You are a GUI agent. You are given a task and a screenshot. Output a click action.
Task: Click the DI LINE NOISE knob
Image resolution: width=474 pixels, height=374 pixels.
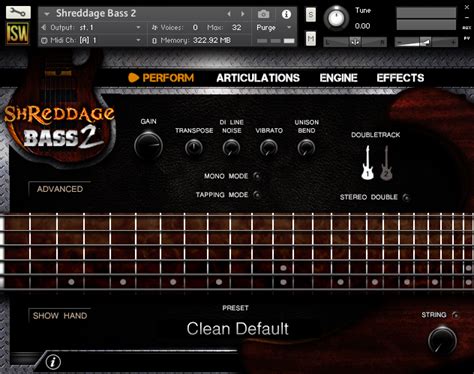point(231,148)
